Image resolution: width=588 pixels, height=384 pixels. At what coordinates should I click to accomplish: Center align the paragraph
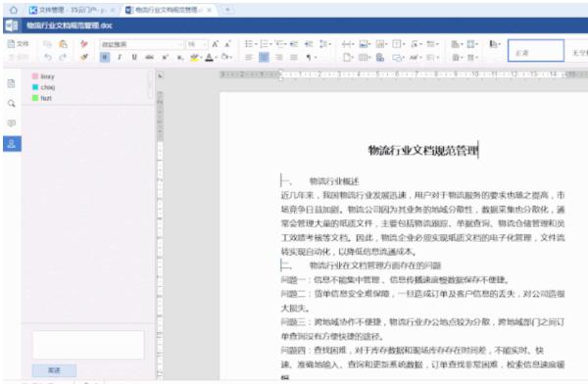[x=264, y=58]
